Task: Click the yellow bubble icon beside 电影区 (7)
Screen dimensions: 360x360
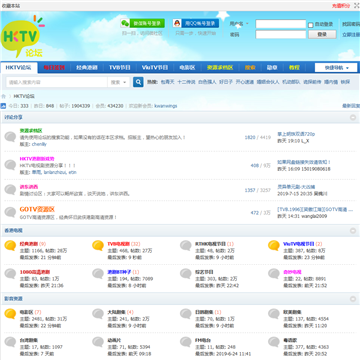Action: (x=10, y=314)
